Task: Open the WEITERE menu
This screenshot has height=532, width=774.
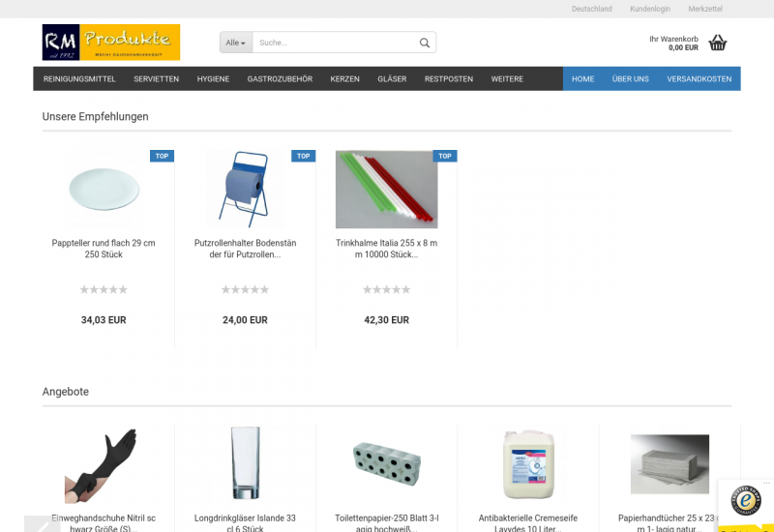Action: pyautogui.click(x=507, y=79)
